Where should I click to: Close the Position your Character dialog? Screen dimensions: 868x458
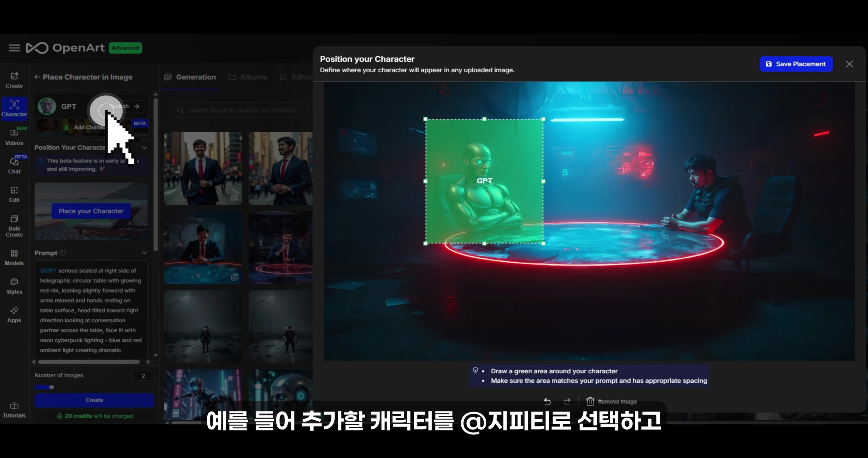(849, 64)
